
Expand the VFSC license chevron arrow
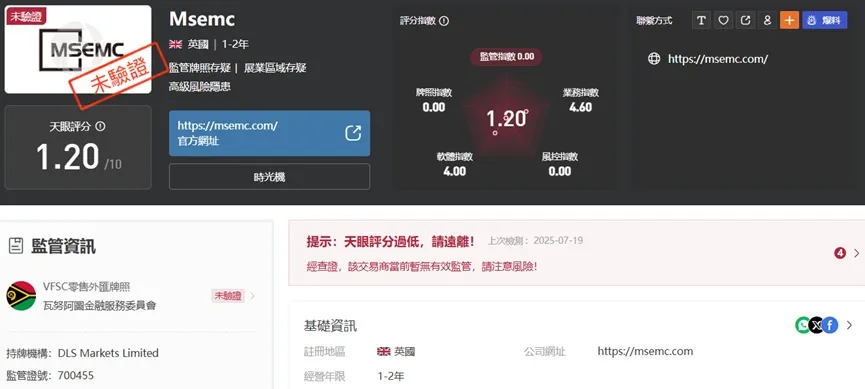point(253,296)
